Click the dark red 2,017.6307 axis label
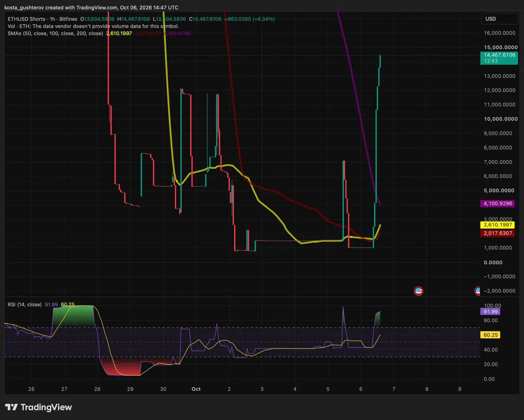This screenshot has height=420, width=524. click(x=498, y=233)
